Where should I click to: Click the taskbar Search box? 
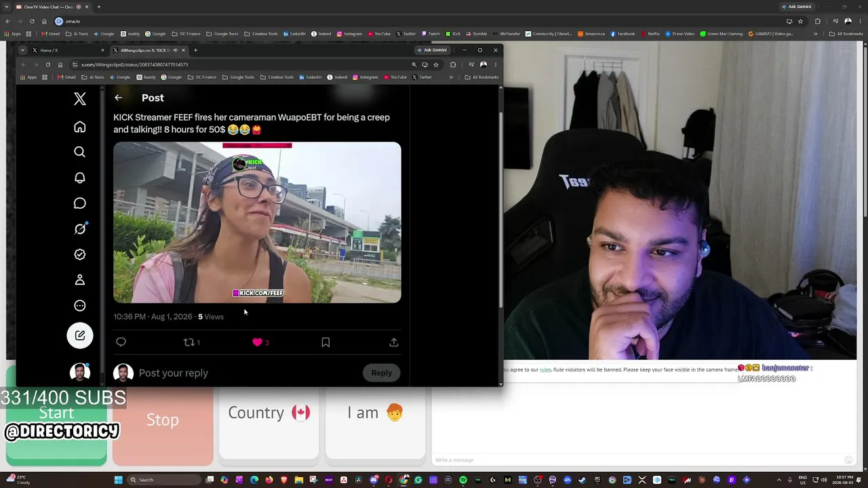point(165,480)
